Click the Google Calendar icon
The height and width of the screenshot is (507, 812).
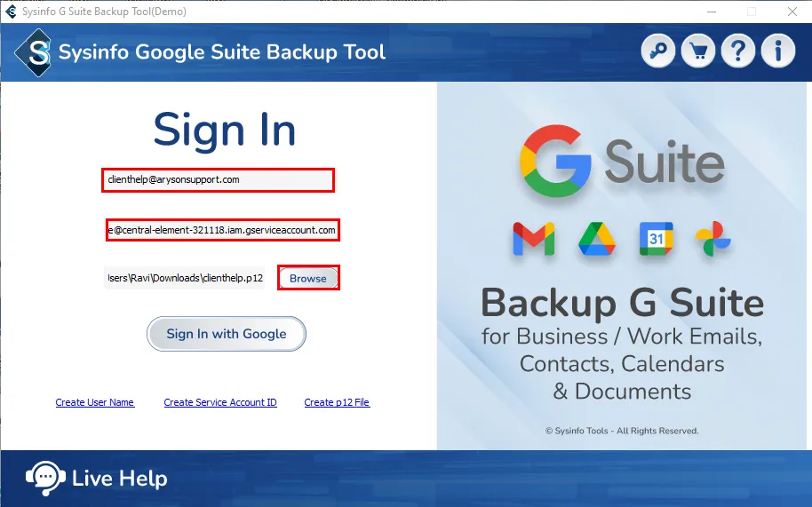pos(657,239)
